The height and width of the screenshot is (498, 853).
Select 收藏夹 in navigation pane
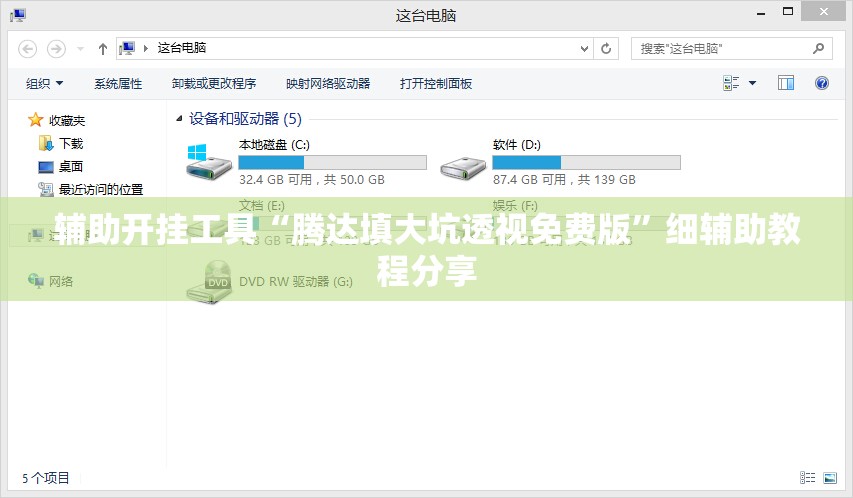tap(67, 120)
